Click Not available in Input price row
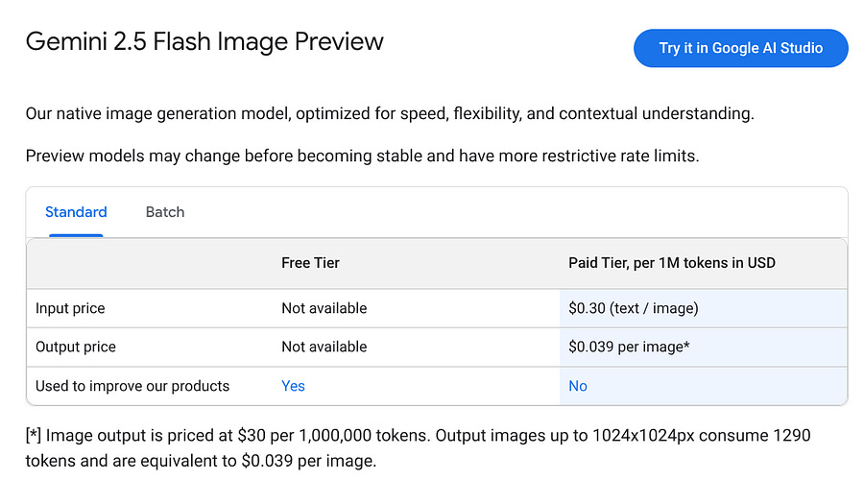This screenshot has width=864, height=504. 324,308
